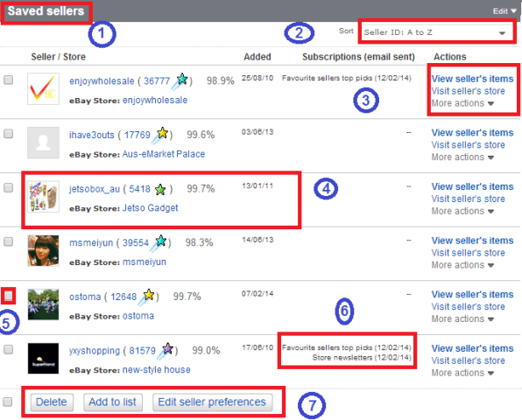Viewport: 522px width, 420px height.
Task: Select the jetsobox_au row checkbox
Action: click(9, 187)
